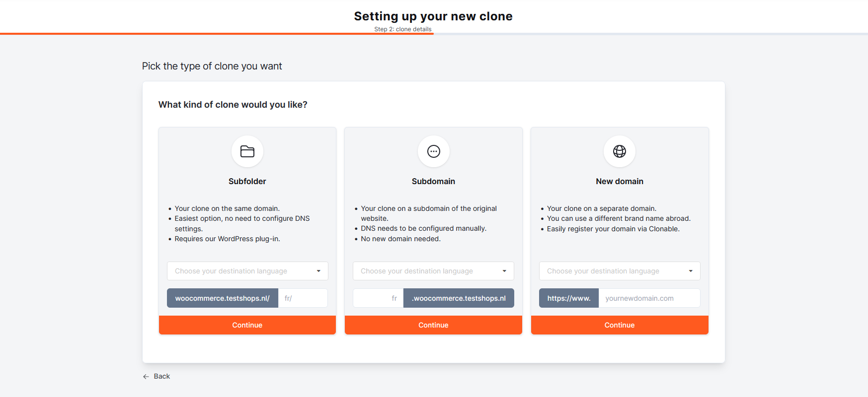Click the Subfolder folder icon
This screenshot has height=397, width=868.
(247, 151)
